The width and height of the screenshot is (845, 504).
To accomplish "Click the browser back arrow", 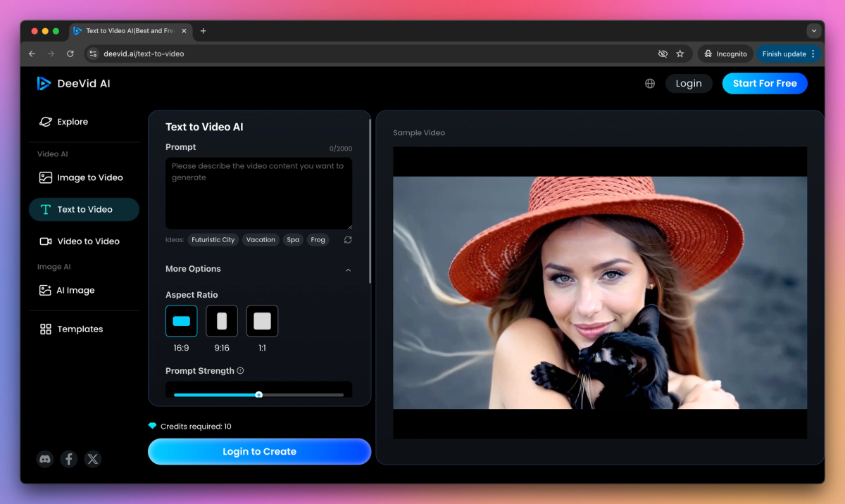I will pyautogui.click(x=32, y=53).
